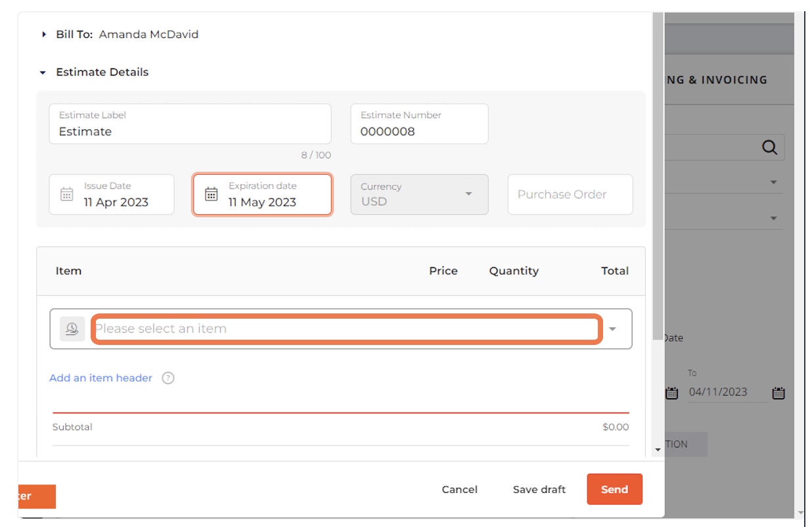Collapse the Estimate Details section

[x=43, y=72]
